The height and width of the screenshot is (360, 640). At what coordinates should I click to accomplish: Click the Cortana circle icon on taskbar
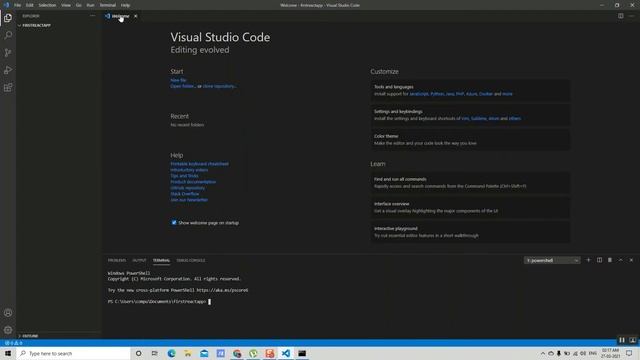click(138, 353)
